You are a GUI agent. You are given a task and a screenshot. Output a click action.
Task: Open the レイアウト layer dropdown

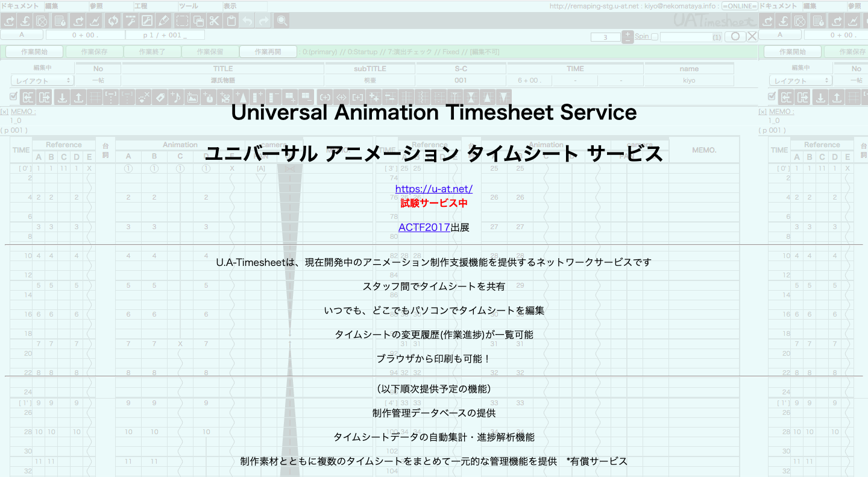pyautogui.click(x=42, y=80)
